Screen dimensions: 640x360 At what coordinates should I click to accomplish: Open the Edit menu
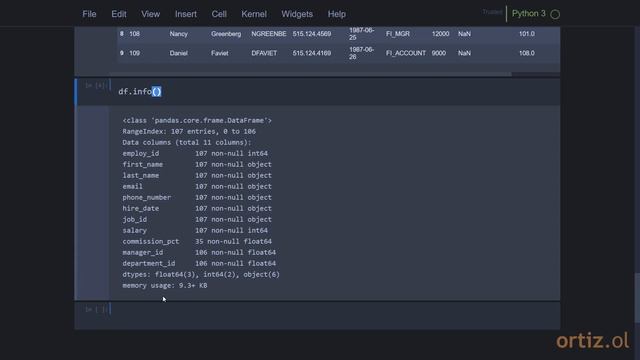tap(119, 14)
